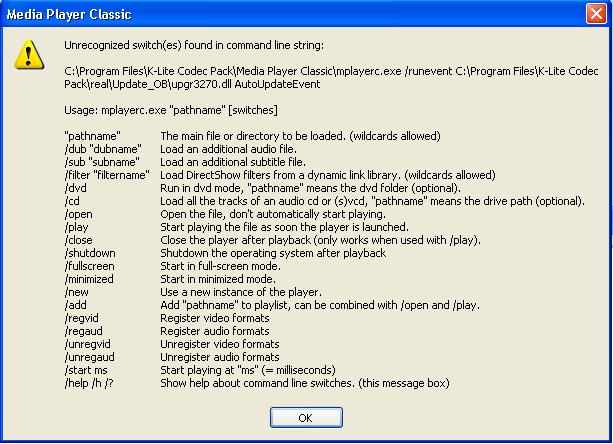Click the /help /h /? switch text
This screenshot has width=613, height=444.
[x=89, y=383]
